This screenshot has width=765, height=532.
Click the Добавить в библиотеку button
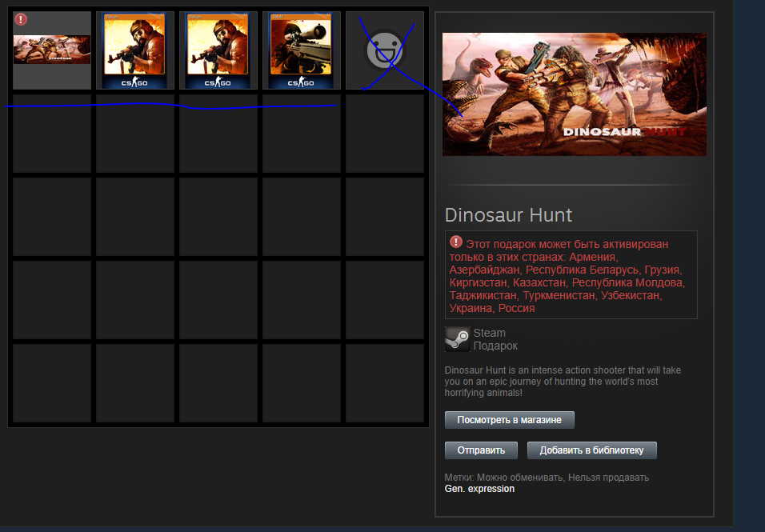click(592, 450)
